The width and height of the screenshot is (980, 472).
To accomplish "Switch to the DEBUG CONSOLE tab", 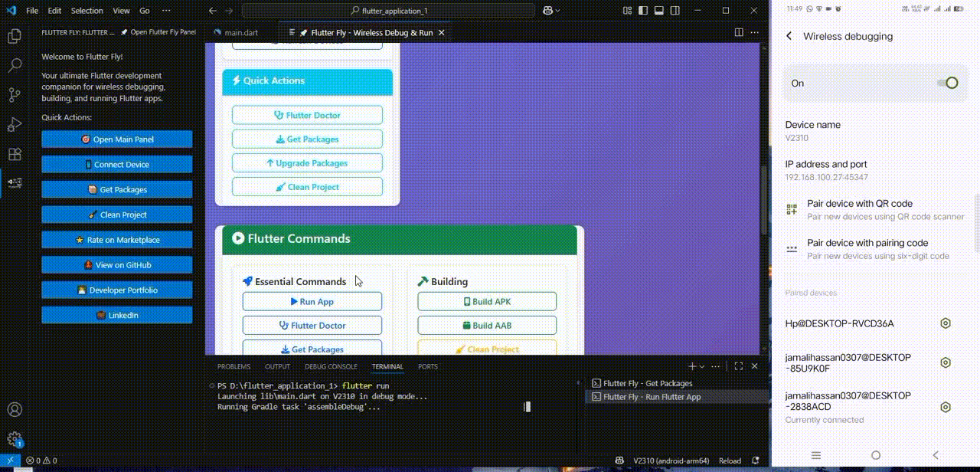I will pyautogui.click(x=331, y=366).
